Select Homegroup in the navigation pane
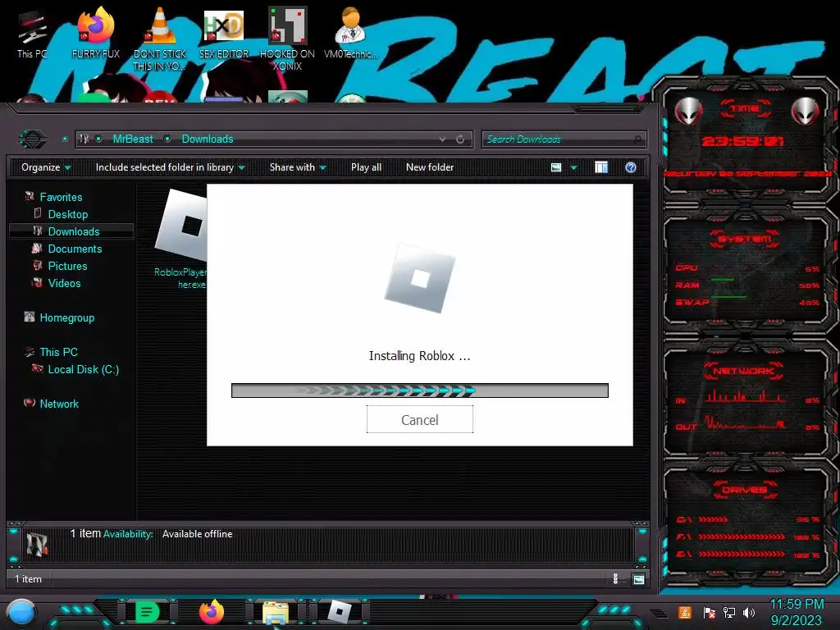Image resolution: width=840 pixels, height=630 pixels. [59, 317]
